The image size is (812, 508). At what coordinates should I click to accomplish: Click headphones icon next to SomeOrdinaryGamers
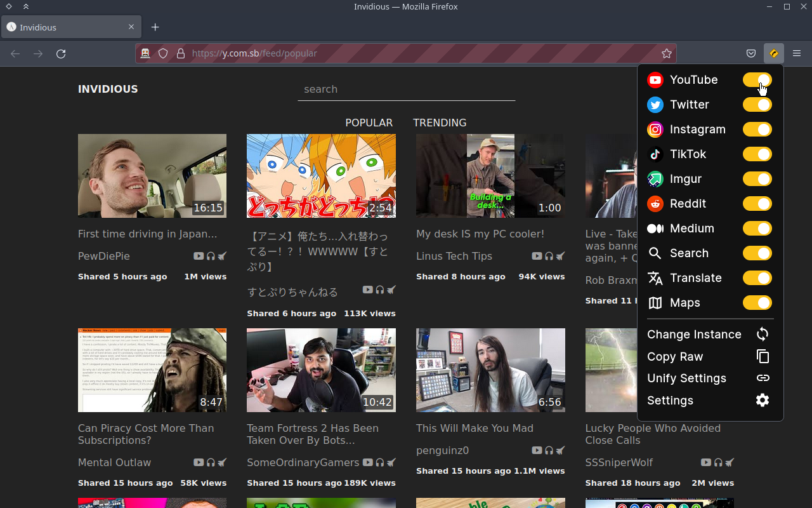click(x=380, y=462)
